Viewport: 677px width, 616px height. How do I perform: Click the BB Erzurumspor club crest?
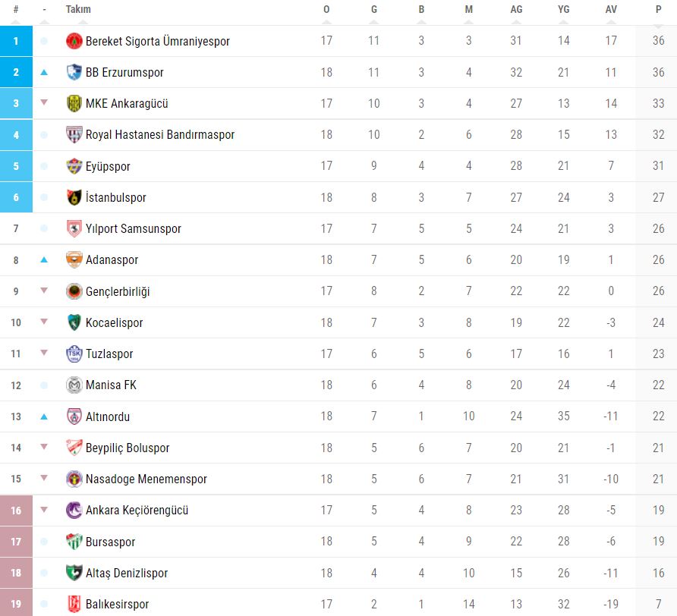tap(74, 72)
